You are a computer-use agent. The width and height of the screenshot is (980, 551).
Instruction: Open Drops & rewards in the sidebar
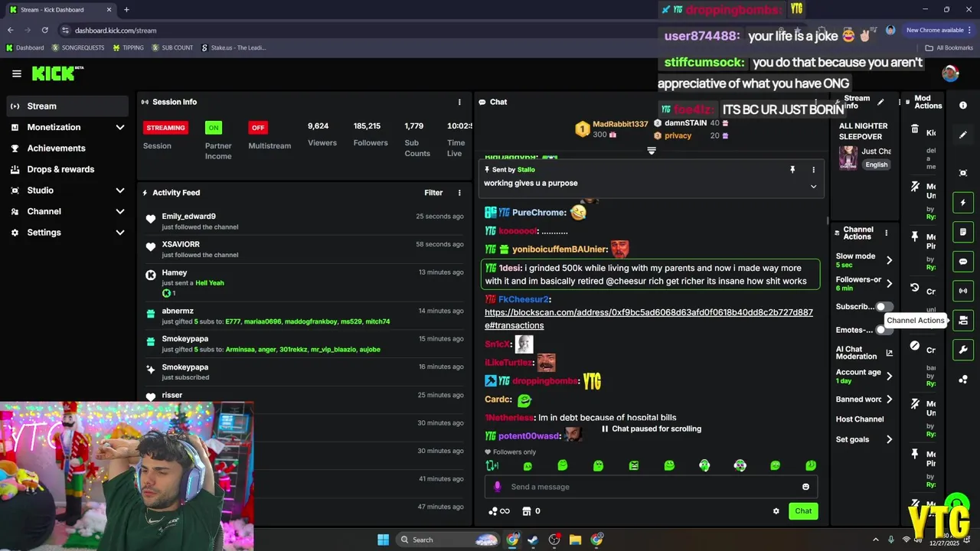click(67, 169)
